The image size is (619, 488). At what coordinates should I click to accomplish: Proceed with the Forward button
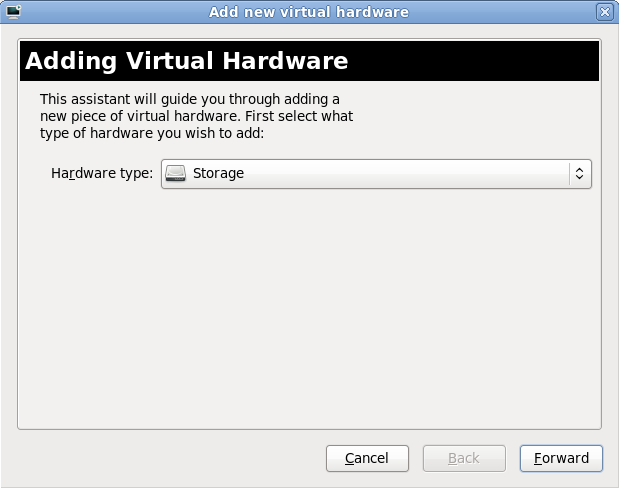pyautogui.click(x=561, y=458)
